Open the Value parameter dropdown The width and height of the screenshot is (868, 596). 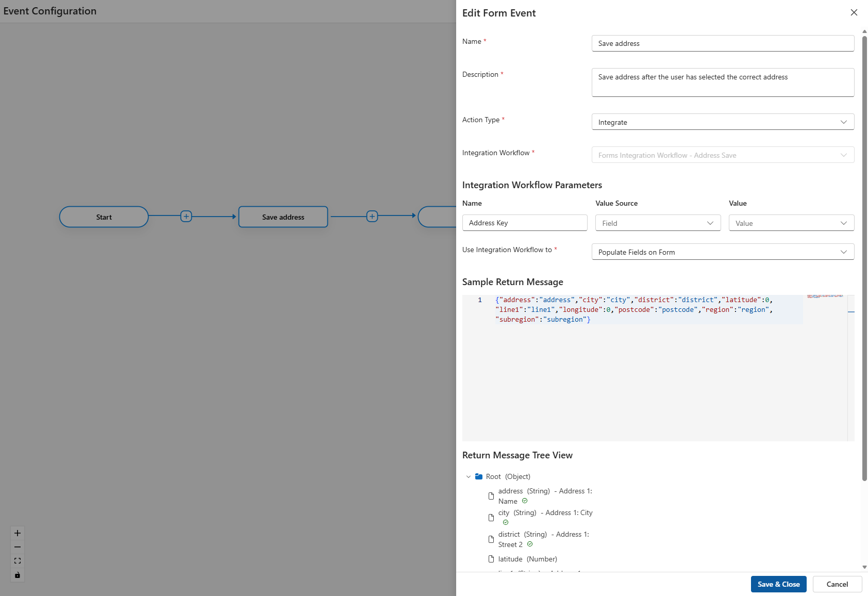791,223
